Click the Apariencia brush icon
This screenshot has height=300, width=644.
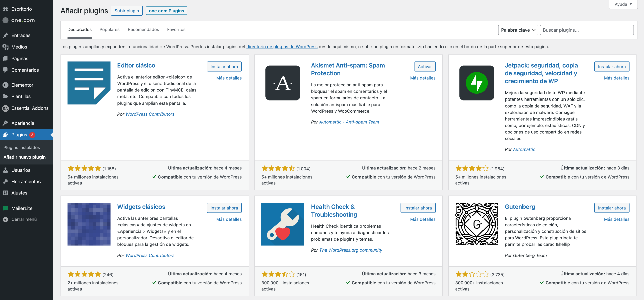[6, 123]
